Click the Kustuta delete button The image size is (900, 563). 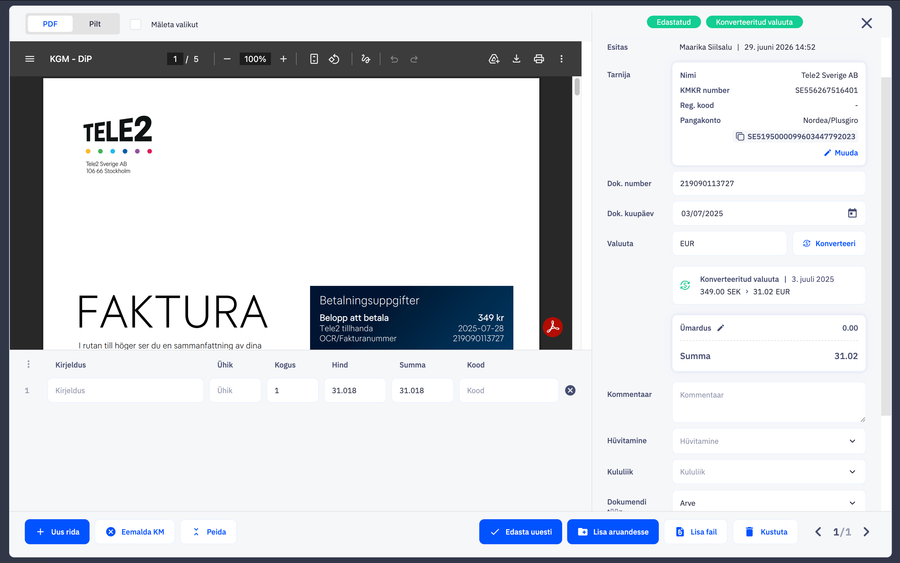(x=766, y=532)
